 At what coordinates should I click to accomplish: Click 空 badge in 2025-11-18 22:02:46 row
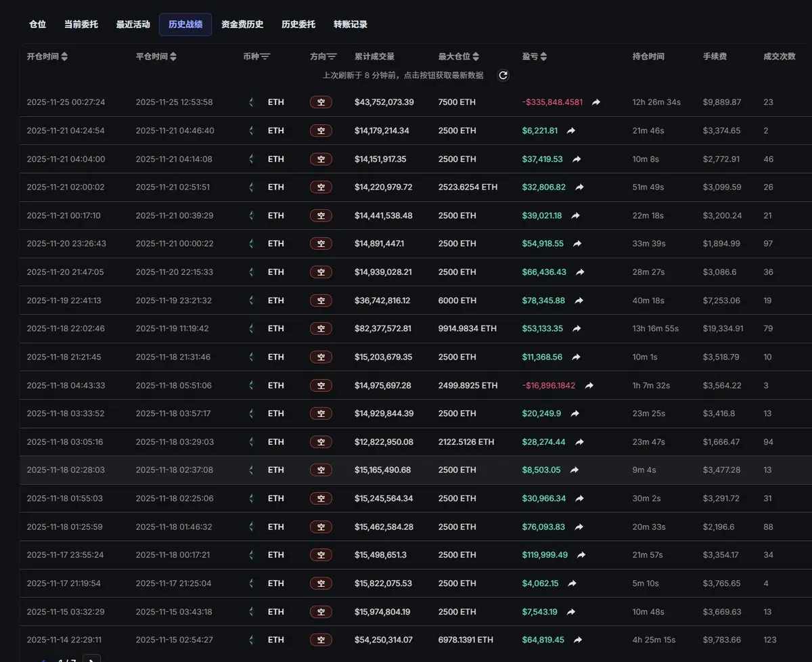(321, 328)
